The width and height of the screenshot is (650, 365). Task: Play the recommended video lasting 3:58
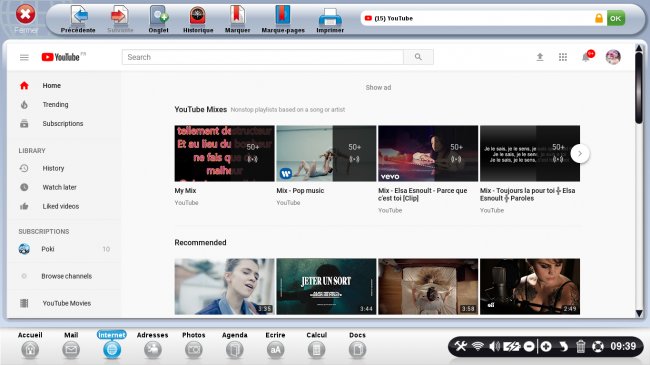click(x=428, y=286)
